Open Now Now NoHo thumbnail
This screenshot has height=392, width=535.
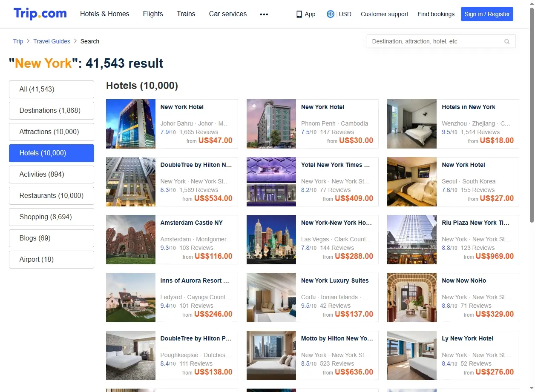click(x=412, y=298)
